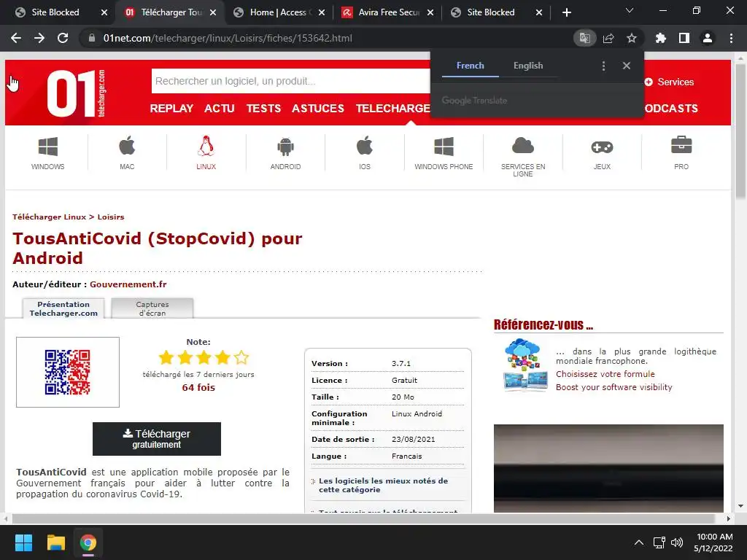Open the volume control in the tray
Screen dimensions: 747x560
(676, 542)
